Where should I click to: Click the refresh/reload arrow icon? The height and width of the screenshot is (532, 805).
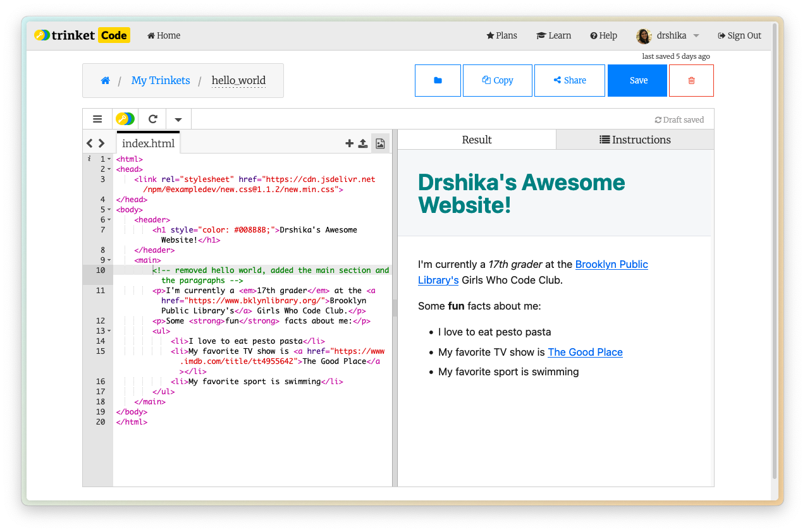point(152,119)
